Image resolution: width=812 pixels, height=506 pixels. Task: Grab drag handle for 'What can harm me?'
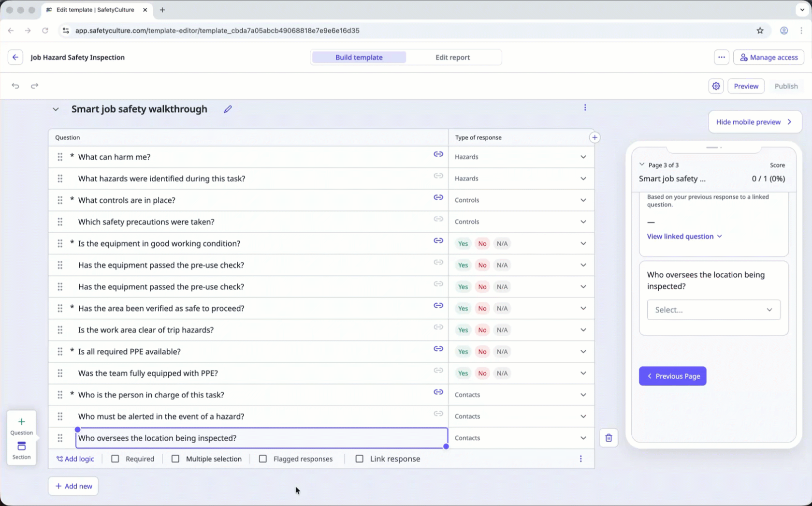point(60,157)
